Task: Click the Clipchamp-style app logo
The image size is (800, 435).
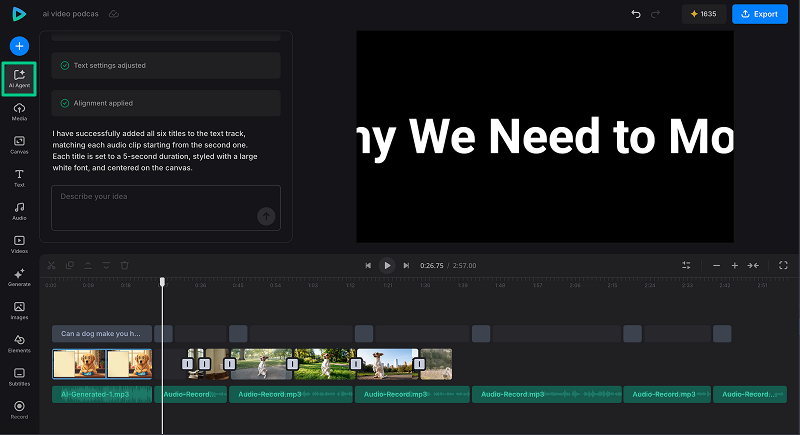Action: point(19,14)
